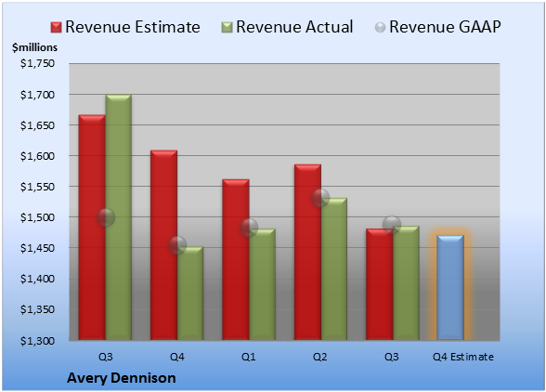Image resolution: width=546 pixels, height=392 pixels.
Task: Click the 'Q1' category label
Action: (249, 357)
